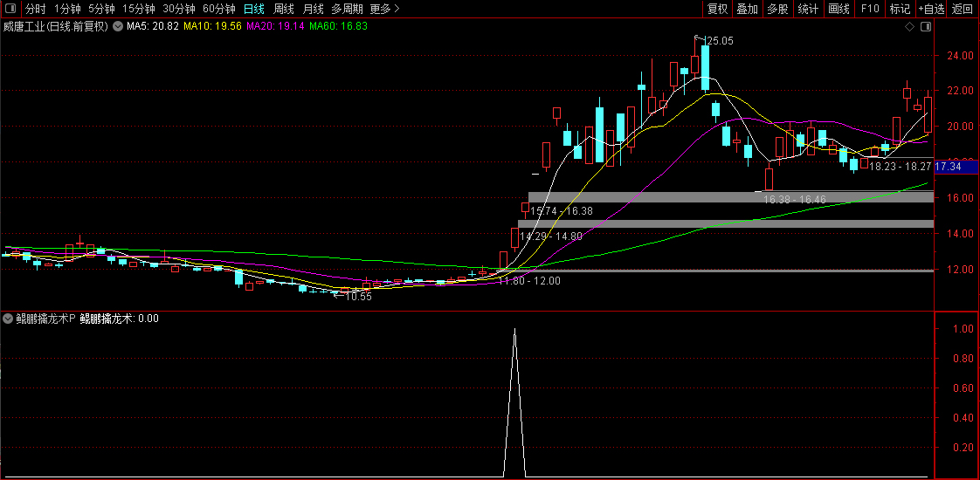980x480 pixels.
Task: Click the 25.05 high price label
Action: [718, 41]
